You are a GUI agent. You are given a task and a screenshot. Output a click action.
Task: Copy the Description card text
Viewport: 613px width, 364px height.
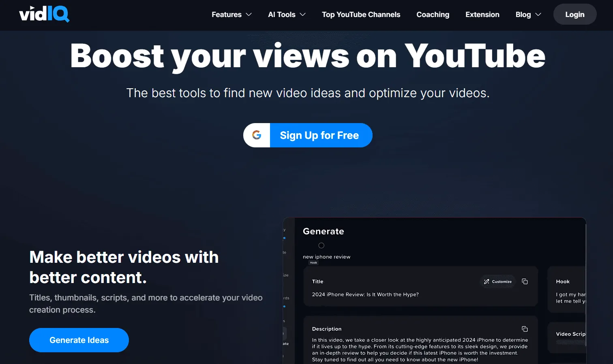[x=525, y=329]
